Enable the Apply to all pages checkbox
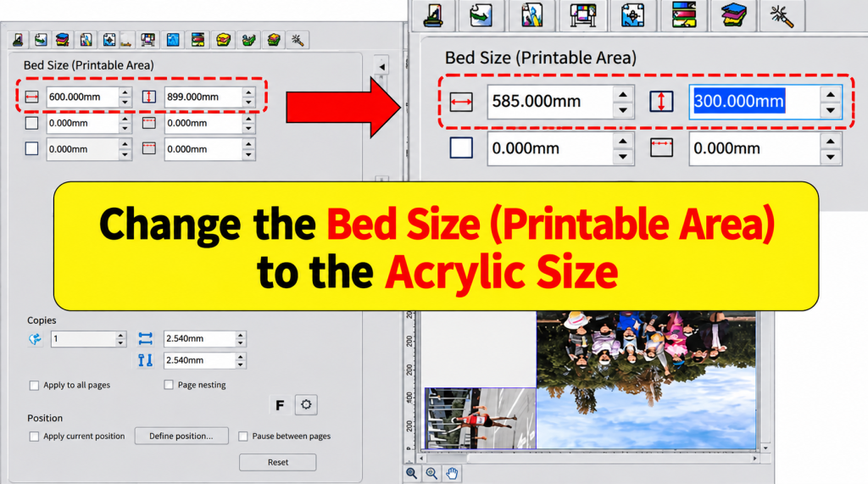The width and height of the screenshot is (868, 484). pos(34,386)
